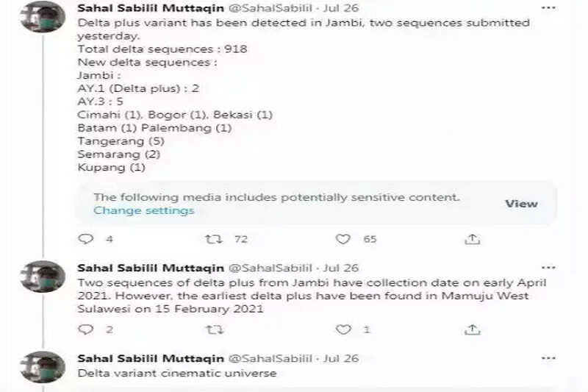Reply to the Mamuju West Sulawesi tweet
Image resolution: width=588 pixels, height=392 pixels.
tap(86, 329)
